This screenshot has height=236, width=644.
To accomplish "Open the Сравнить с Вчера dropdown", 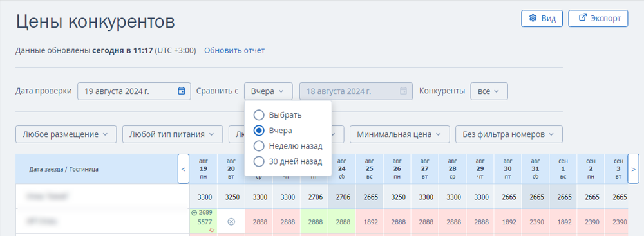I will pos(268,91).
